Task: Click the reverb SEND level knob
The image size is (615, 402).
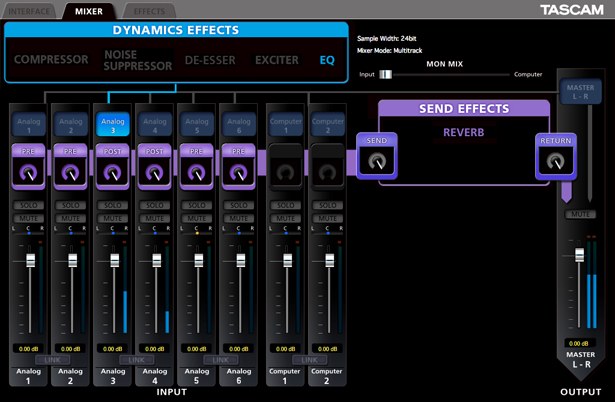Action: (375, 164)
